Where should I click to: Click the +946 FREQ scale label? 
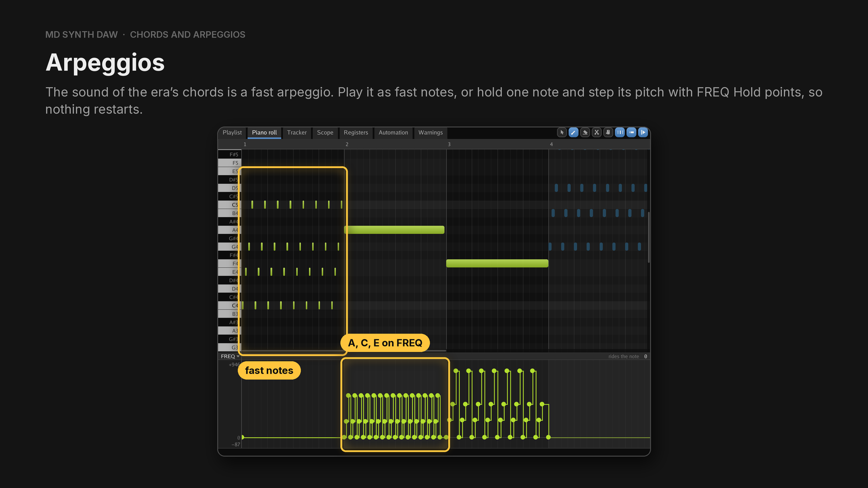[x=235, y=365]
